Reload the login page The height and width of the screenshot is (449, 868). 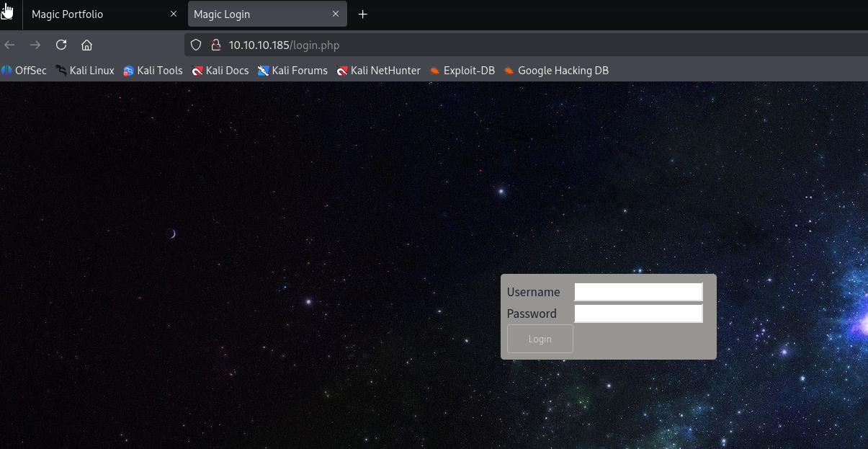pyautogui.click(x=61, y=45)
